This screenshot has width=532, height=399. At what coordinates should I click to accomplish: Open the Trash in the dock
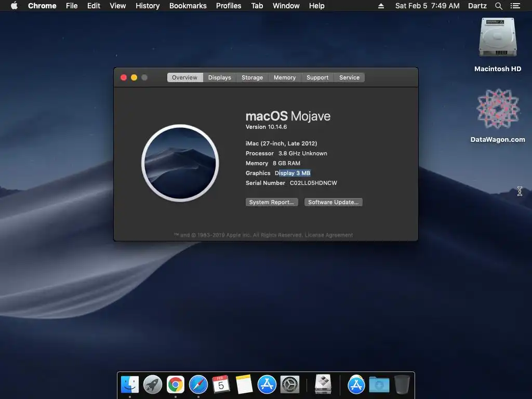pos(402,385)
